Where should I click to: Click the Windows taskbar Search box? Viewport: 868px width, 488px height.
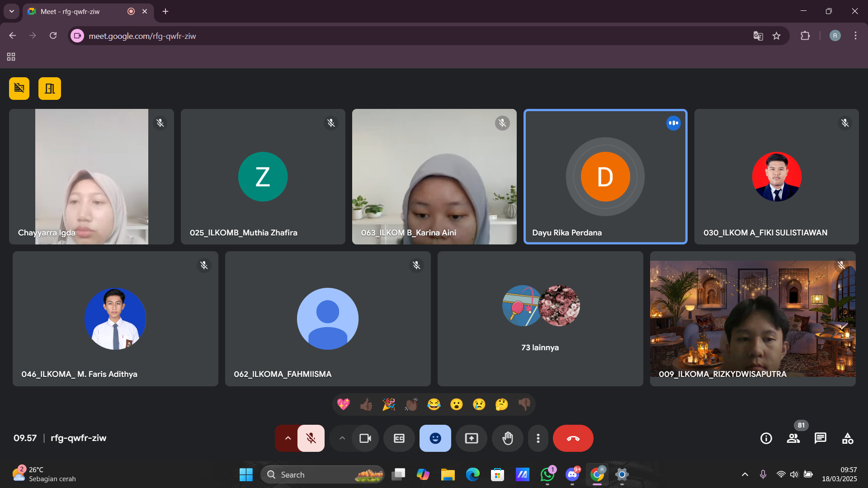pyautogui.click(x=316, y=474)
